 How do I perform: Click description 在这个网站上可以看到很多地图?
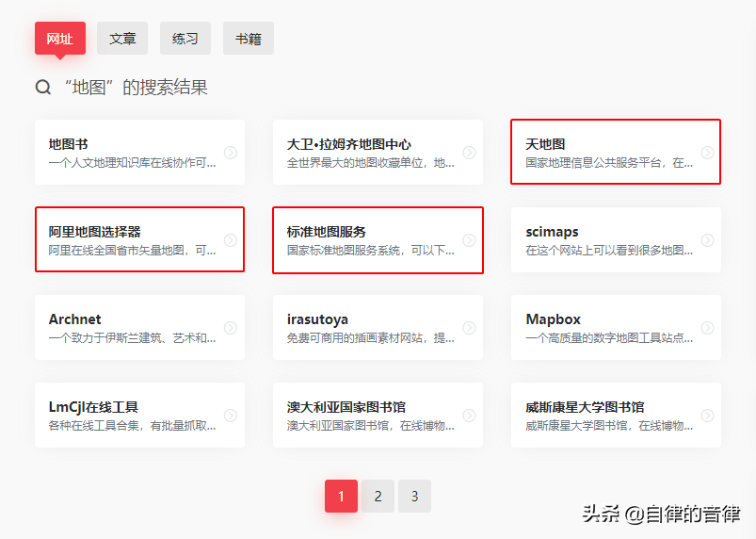[609, 251]
